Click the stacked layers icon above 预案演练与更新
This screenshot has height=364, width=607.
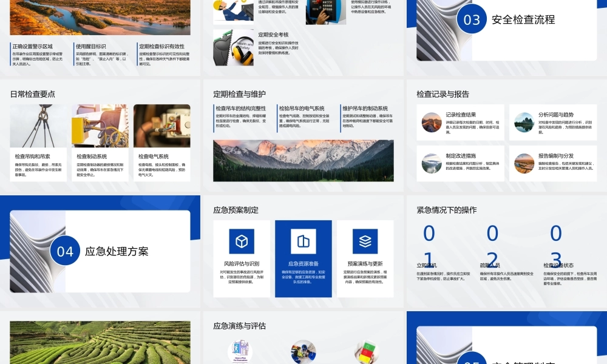coord(365,241)
